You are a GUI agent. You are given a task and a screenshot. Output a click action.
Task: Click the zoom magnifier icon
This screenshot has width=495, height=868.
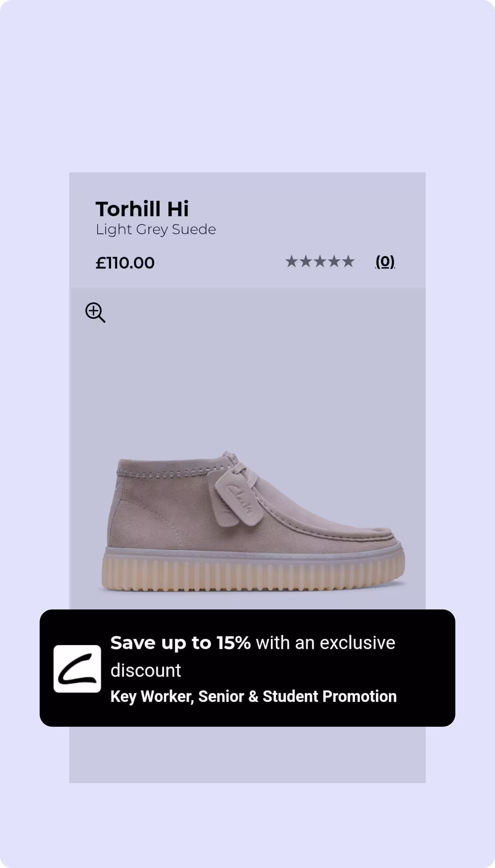[95, 312]
